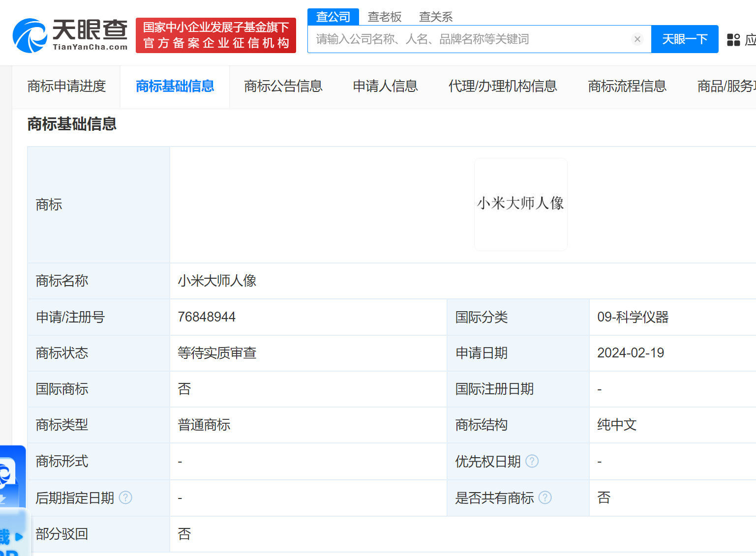Image resolution: width=756 pixels, height=556 pixels.
Task: Click the blue arrow on floating widget
Action: 19,536
